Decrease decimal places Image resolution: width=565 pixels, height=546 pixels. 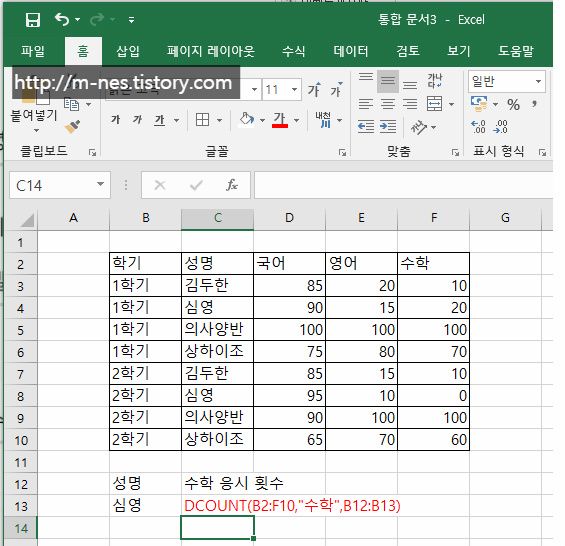pyautogui.click(x=500, y=127)
